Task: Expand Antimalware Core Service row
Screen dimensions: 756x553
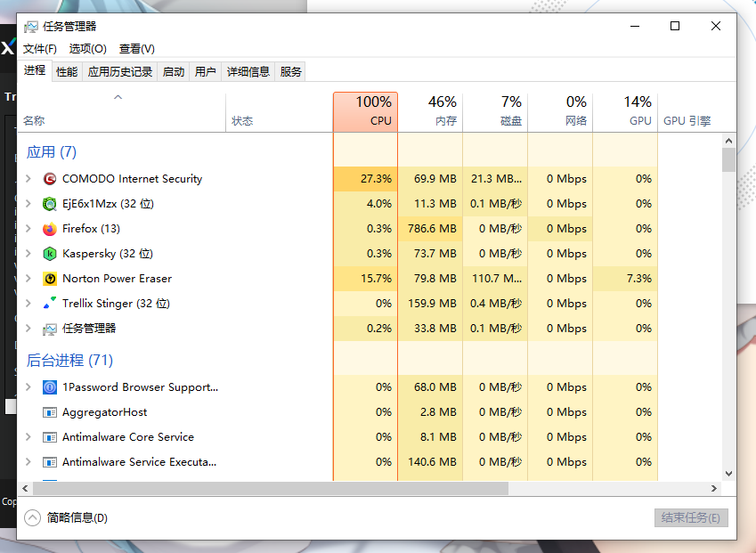Action: click(x=28, y=437)
